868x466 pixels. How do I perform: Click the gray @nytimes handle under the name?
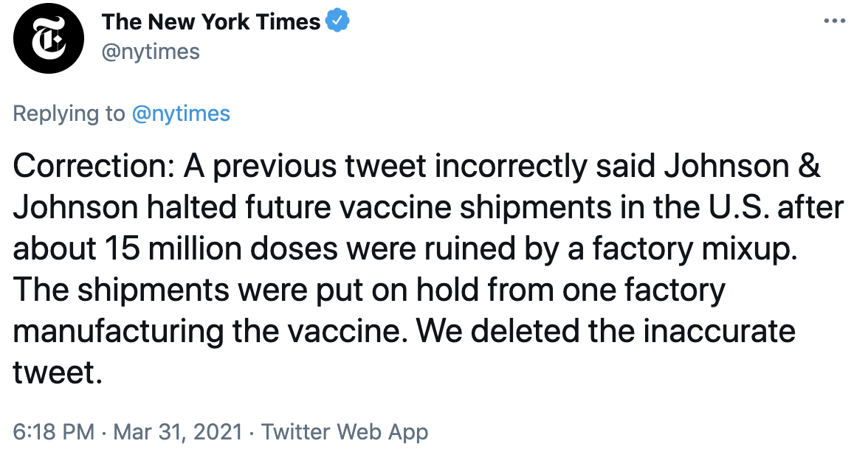pyautogui.click(x=151, y=52)
